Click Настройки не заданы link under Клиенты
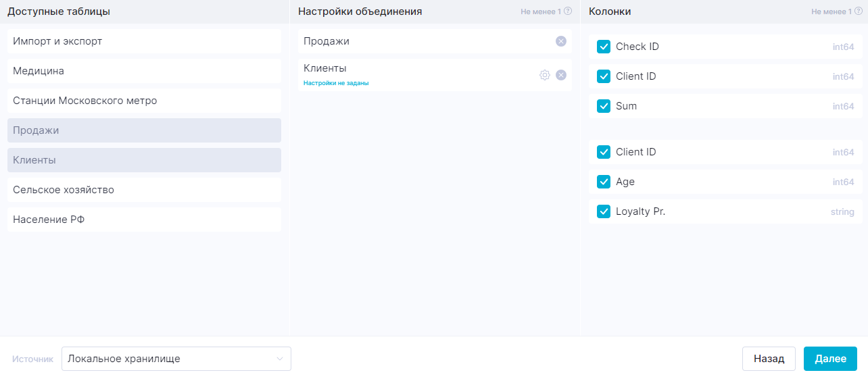The height and width of the screenshot is (379, 868). click(336, 83)
